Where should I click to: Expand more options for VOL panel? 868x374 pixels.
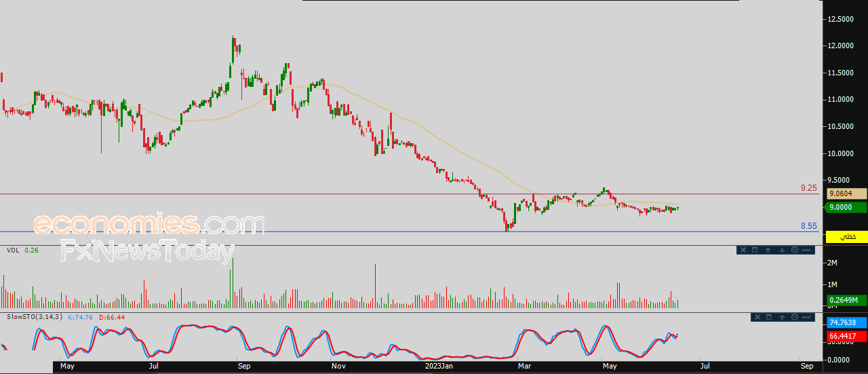click(x=806, y=250)
